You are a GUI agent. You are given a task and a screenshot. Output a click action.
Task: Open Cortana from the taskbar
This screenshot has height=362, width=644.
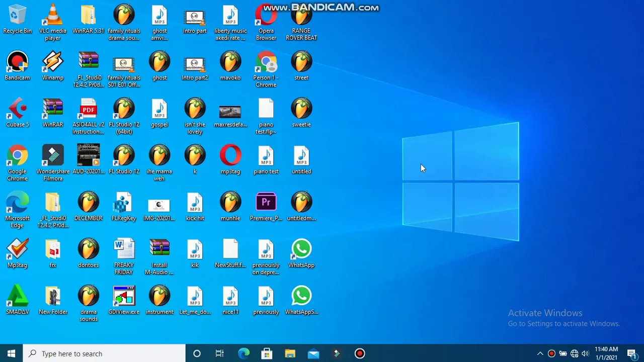pos(197,353)
